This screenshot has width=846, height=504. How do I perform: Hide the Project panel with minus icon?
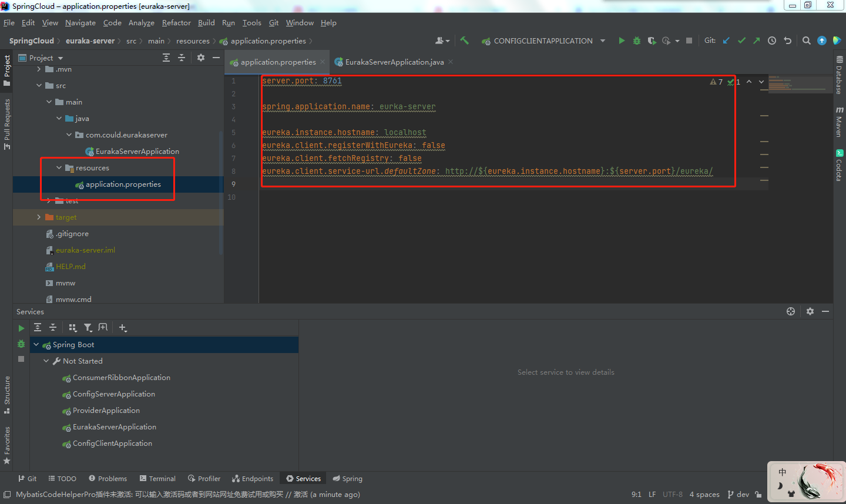pos(216,58)
